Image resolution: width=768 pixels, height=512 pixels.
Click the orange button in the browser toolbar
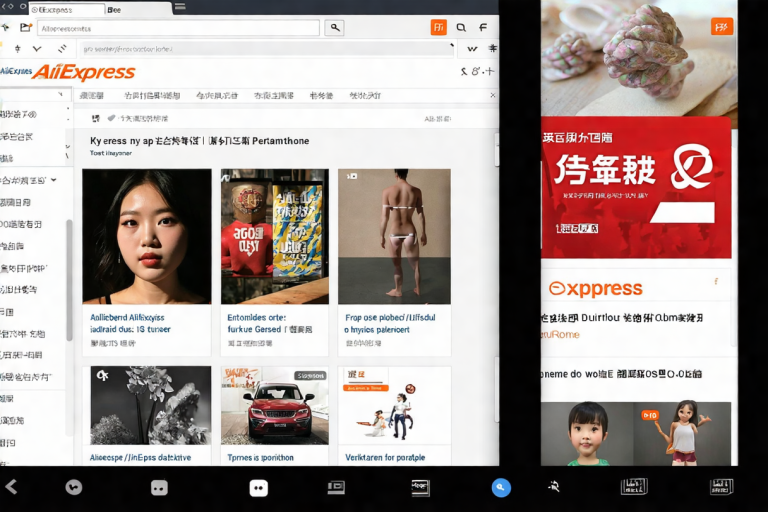tap(438, 27)
